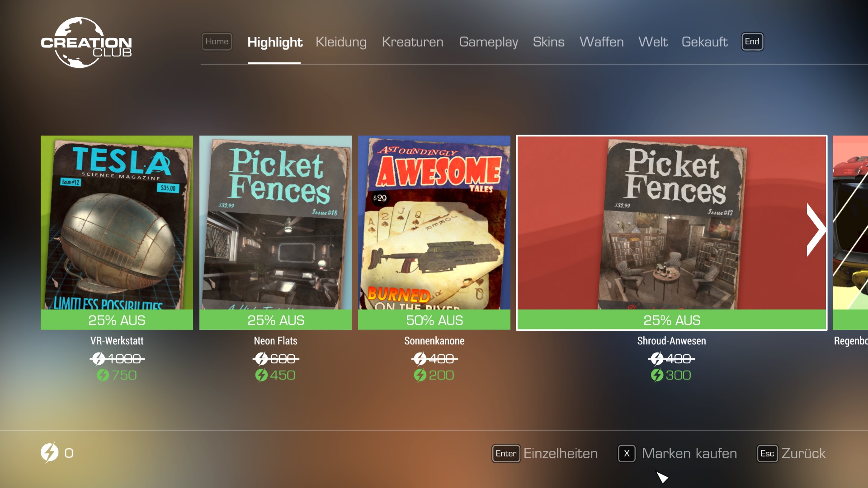Click the credits balance lightning icon

coord(50,452)
